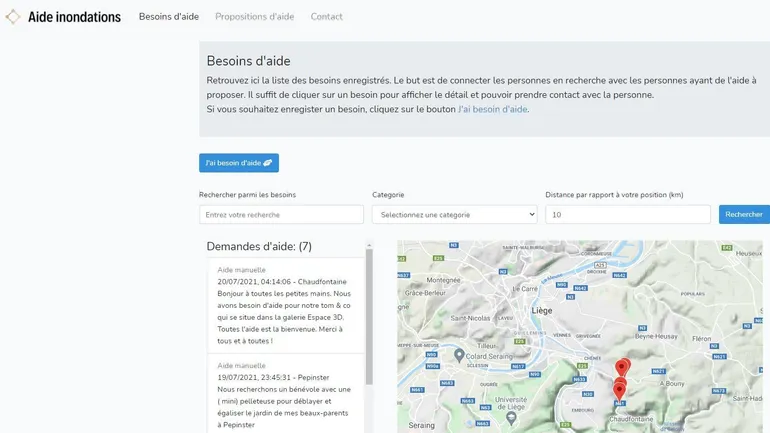Open the Besoins d'aide nav tab
770x433 pixels.
point(168,17)
